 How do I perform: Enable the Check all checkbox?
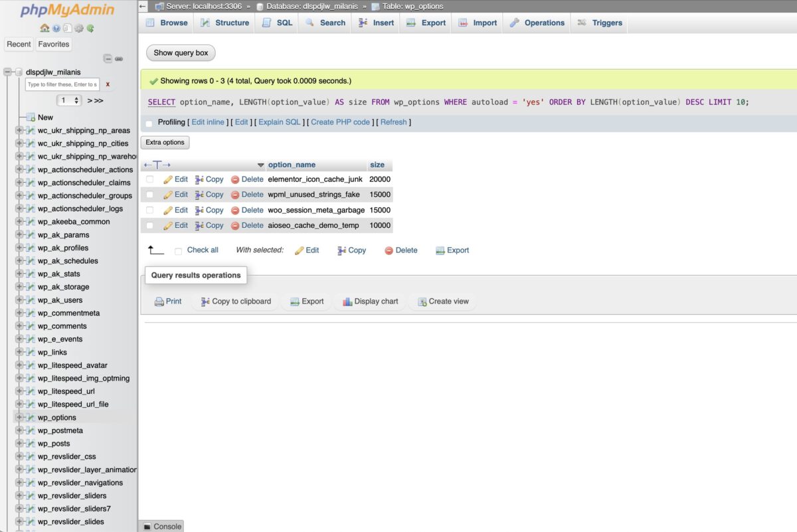(178, 251)
